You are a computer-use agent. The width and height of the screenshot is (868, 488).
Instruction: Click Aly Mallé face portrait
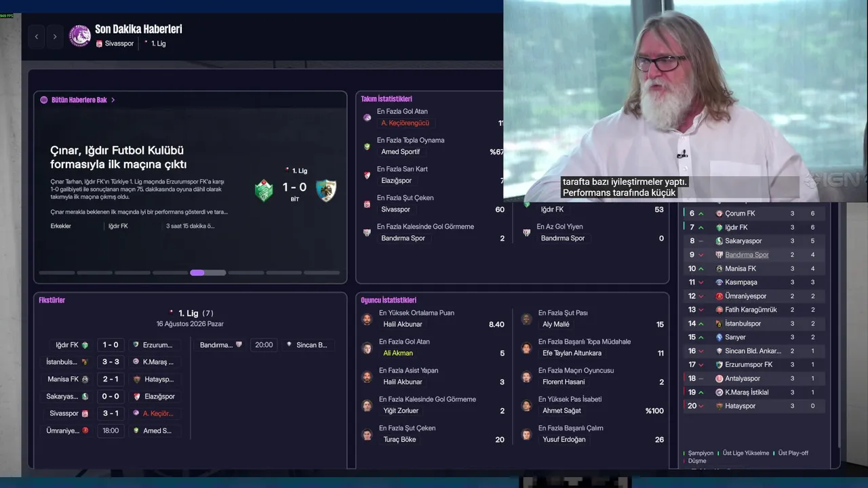(526, 319)
